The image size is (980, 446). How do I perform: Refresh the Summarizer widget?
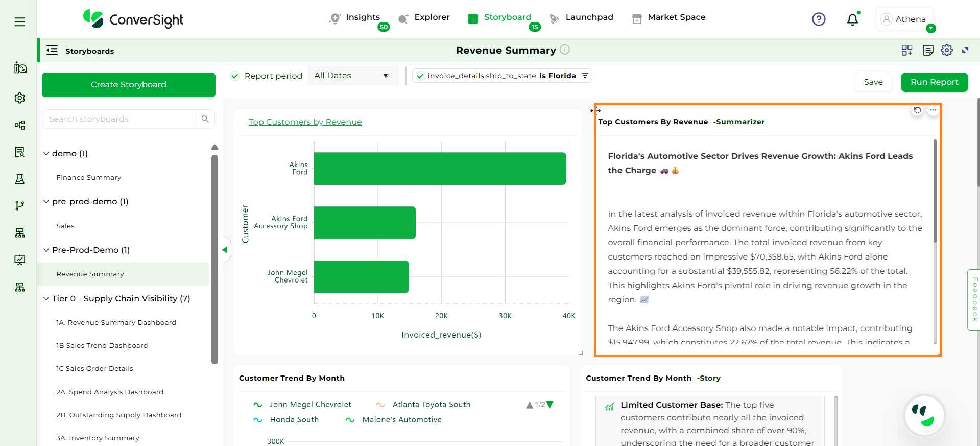click(917, 110)
